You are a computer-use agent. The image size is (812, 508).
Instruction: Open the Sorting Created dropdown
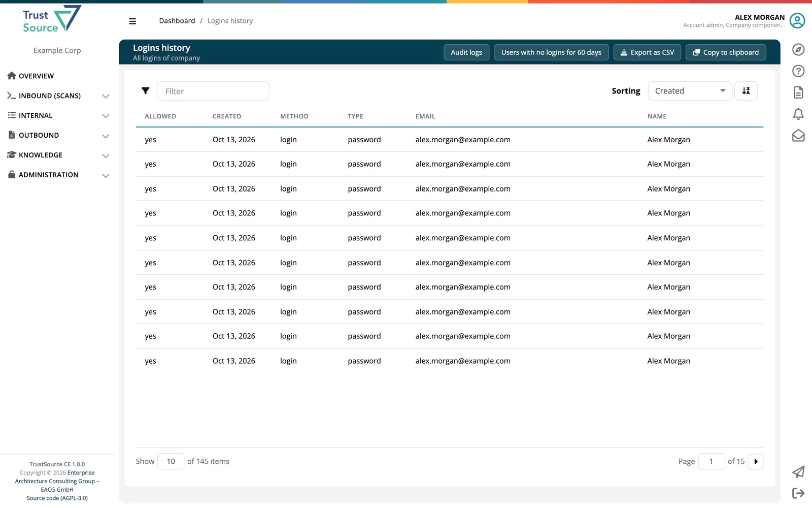690,91
